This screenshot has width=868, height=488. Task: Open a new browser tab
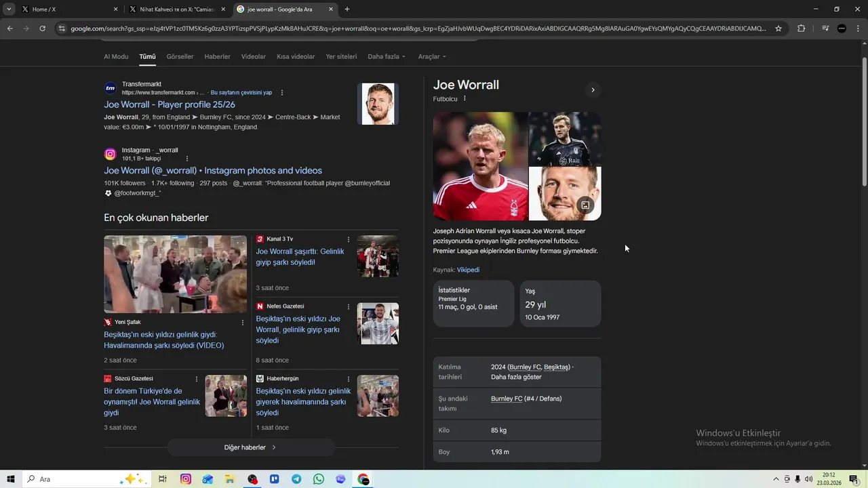347,9
